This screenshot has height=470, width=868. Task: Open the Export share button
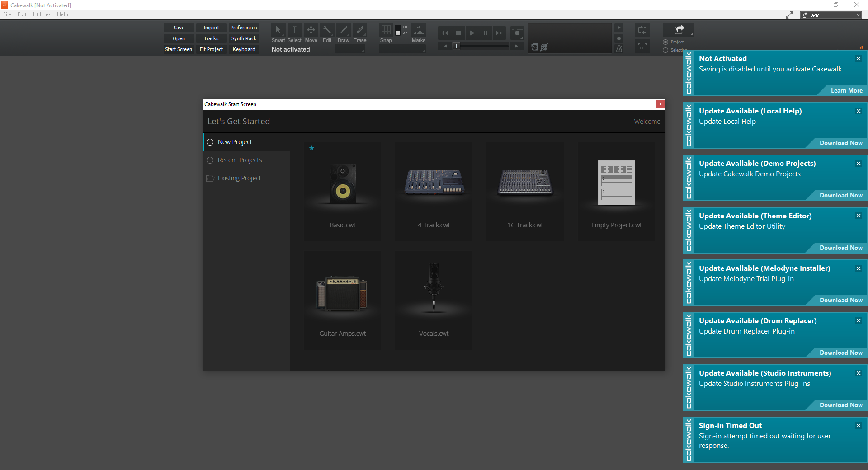(x=679, y=30)
